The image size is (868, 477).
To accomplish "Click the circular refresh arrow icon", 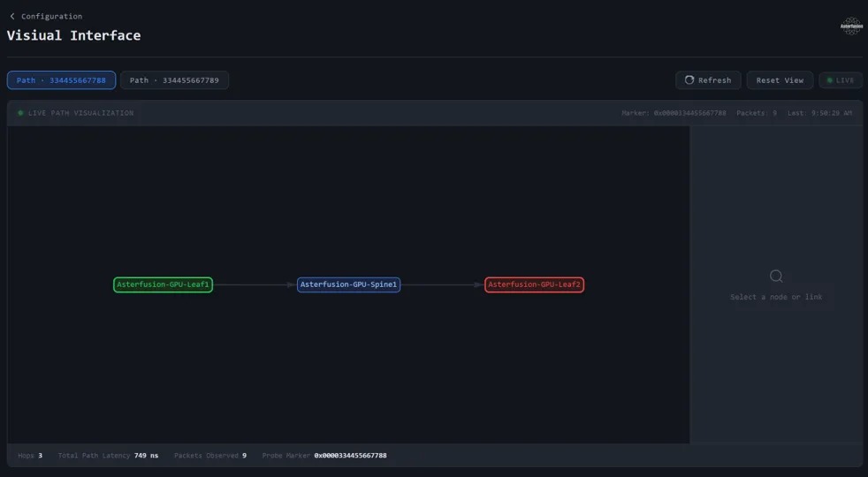I will pyautogui.click(x=689, y=80).
